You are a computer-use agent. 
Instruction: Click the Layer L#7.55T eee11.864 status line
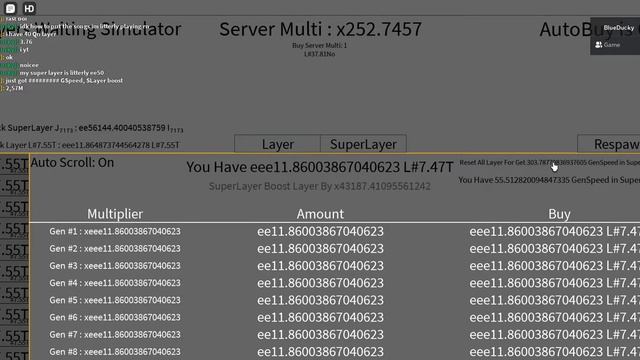tap(90, 145)
